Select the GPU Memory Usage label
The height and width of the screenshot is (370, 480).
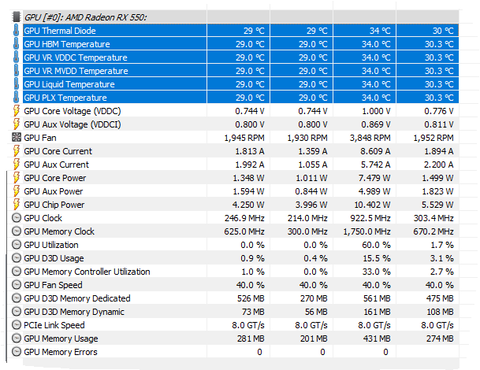coord(61,338)
